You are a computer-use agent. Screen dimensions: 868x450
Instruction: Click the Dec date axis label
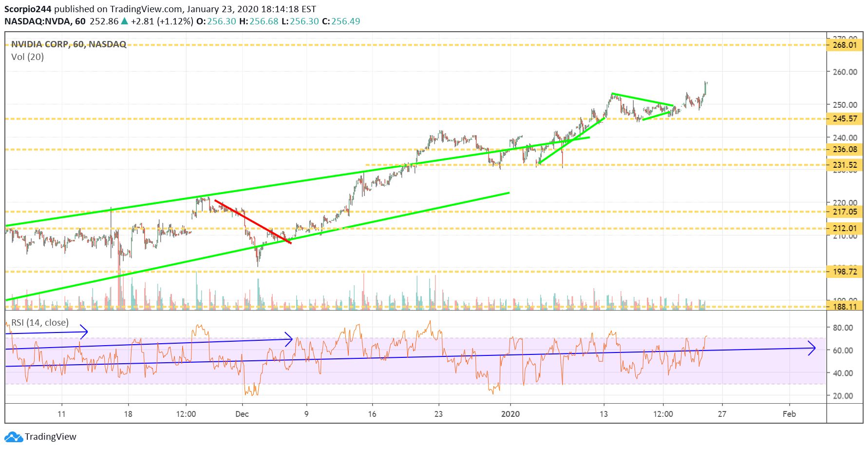(242, 414)
